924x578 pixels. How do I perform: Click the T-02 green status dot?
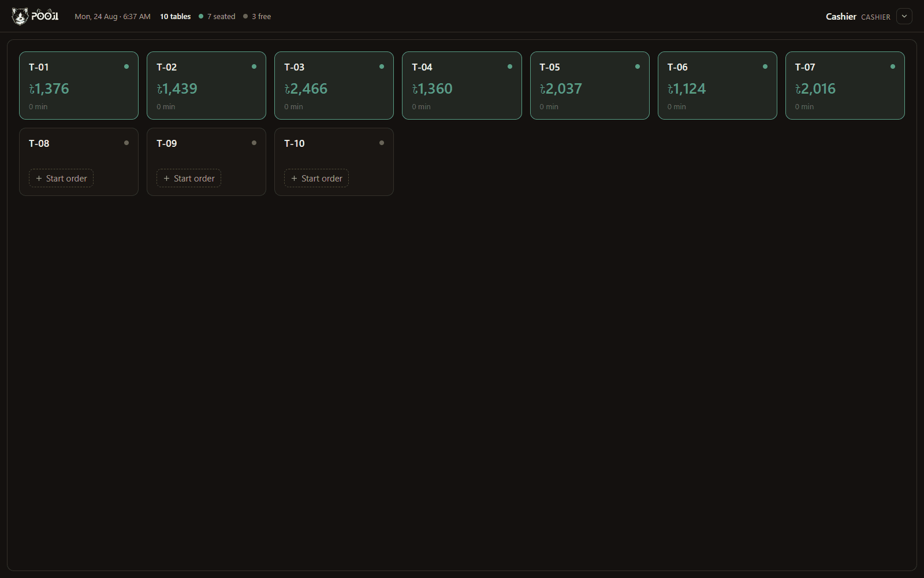(x=254, y=66)
